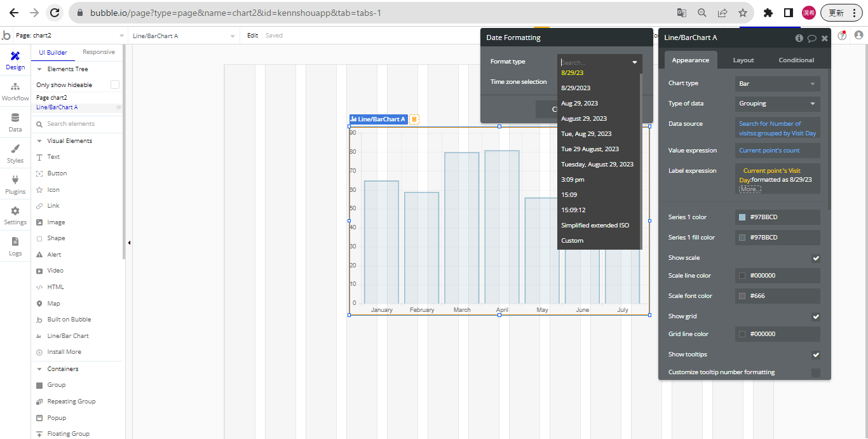Image resolution: width=868 pixels, height=439 pixels.
Task: Add an Icon element from palette
Action: (53, 190)
